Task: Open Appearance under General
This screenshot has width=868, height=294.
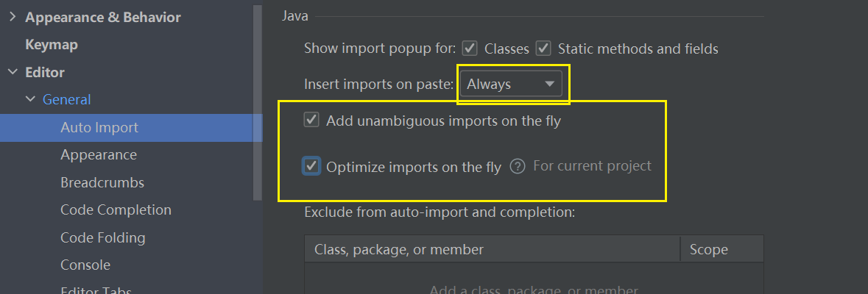Action: coord(99,155)
